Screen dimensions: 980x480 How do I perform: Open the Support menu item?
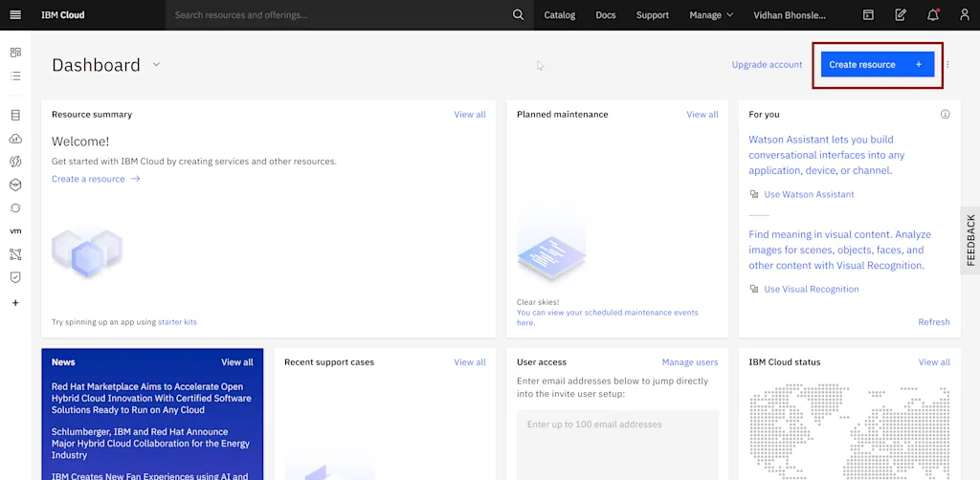pos(653,15)
